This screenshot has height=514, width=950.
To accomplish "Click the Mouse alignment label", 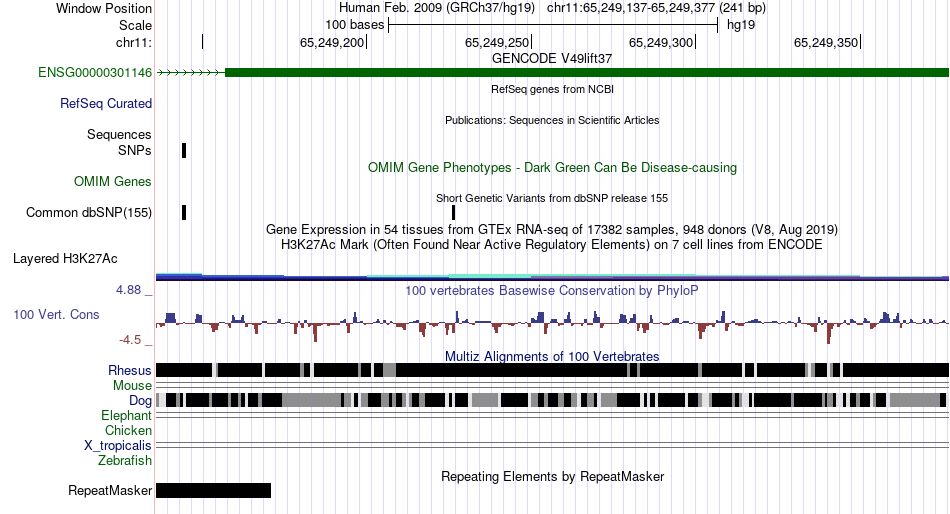I will pyautogui.click(x=132, y=386).
